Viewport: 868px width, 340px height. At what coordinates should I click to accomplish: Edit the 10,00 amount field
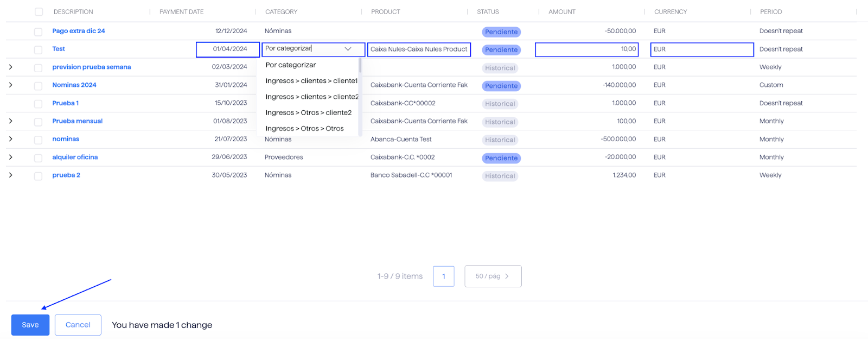[586, 49]
